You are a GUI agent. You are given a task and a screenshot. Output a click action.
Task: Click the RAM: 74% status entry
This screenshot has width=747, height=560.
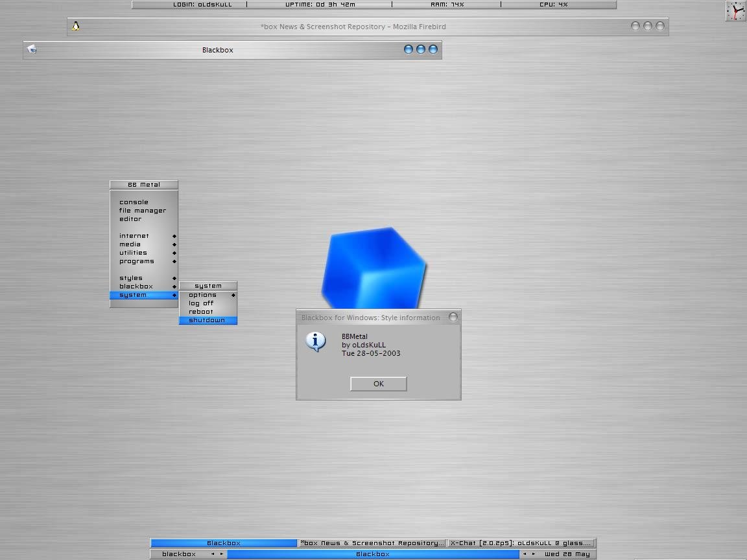447,5
